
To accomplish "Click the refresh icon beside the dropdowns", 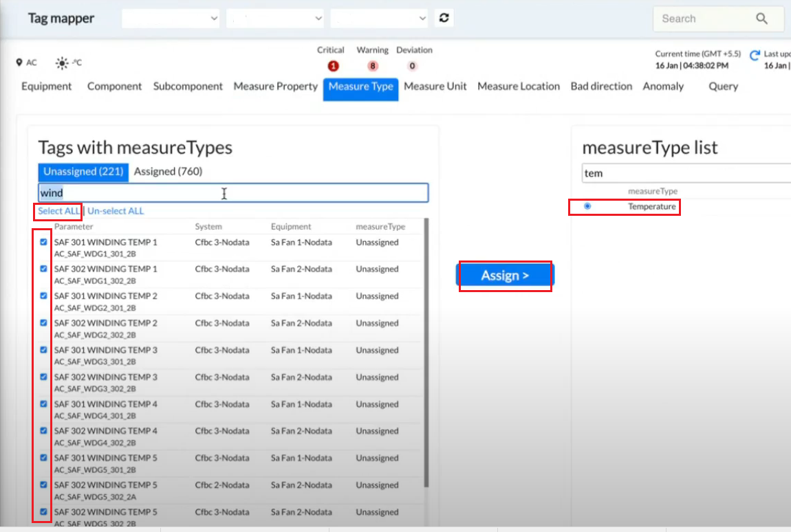I will (444, 19).
